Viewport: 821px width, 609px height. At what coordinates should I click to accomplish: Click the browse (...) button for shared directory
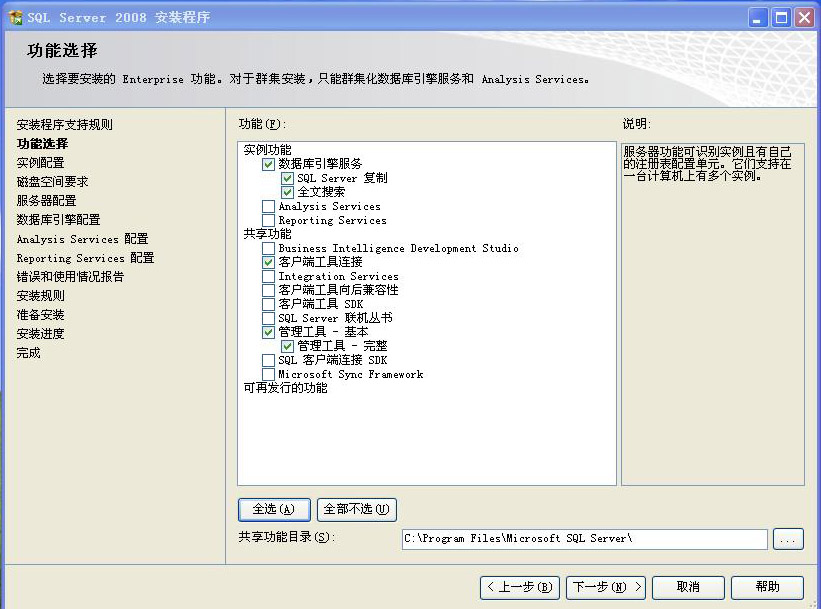tap(788, 540)
